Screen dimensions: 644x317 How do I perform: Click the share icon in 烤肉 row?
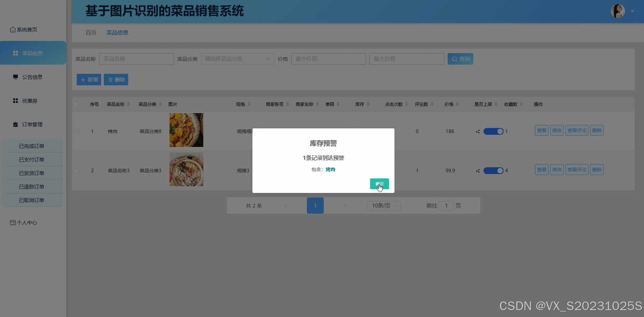click(x=478, y=132)
